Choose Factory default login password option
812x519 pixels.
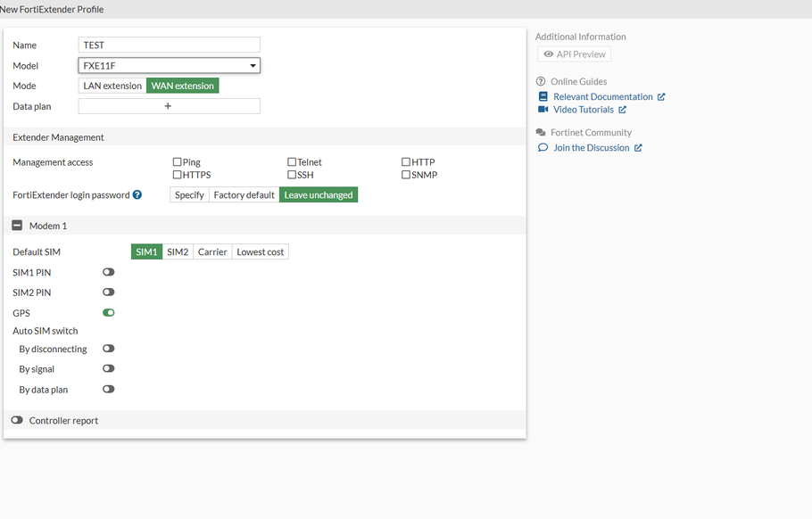tap(244, 195)
